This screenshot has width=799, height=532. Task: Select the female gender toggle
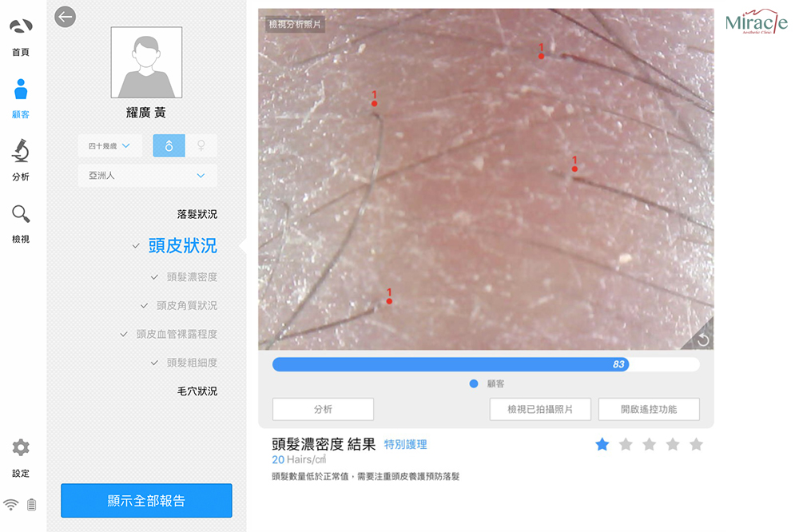pyautogui.click(x=201, y=145)
